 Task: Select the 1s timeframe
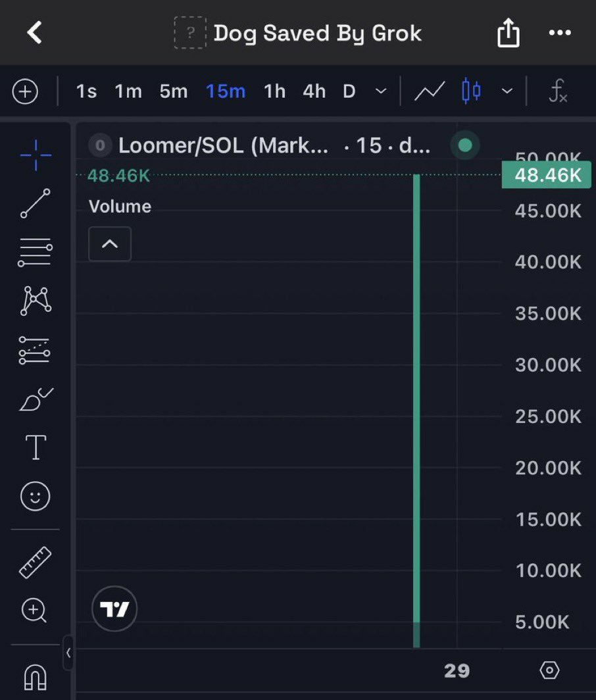[x=86, y=91]
